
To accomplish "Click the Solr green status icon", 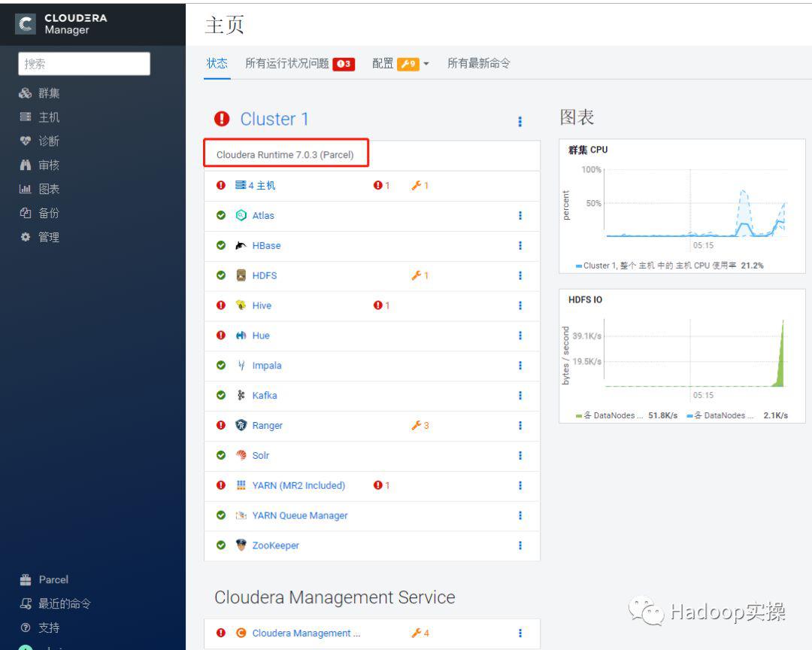I will click(221, 455).
